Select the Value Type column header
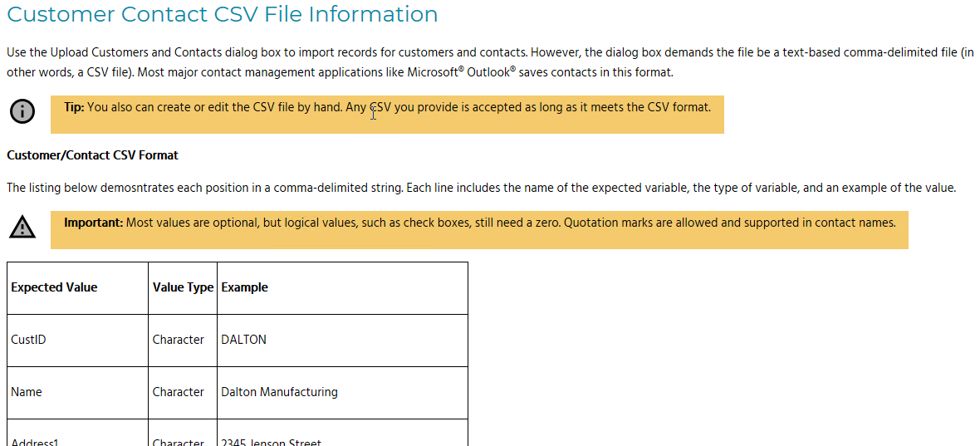Screen dimensions: 980x446 [183, 288]
